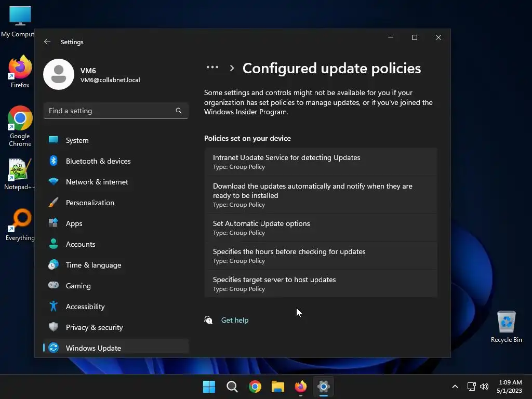
Task: Open Chrome from the taskbar
Action: tap(255, 387)
